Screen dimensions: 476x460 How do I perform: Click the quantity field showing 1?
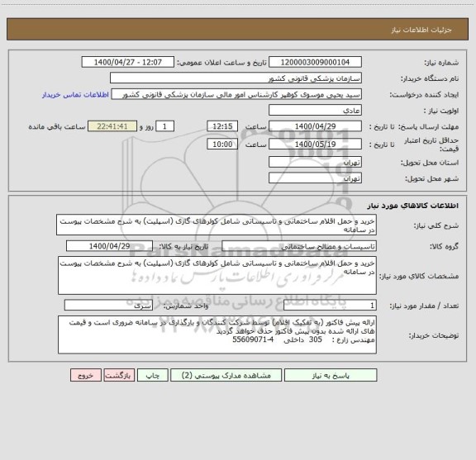pos(330,306)
